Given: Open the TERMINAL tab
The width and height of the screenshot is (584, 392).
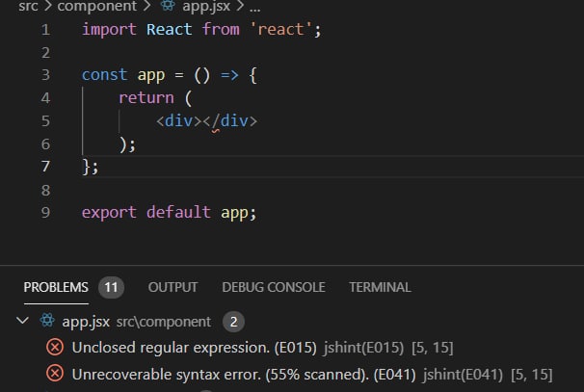Looking at the screenshot, I should 380,287.
